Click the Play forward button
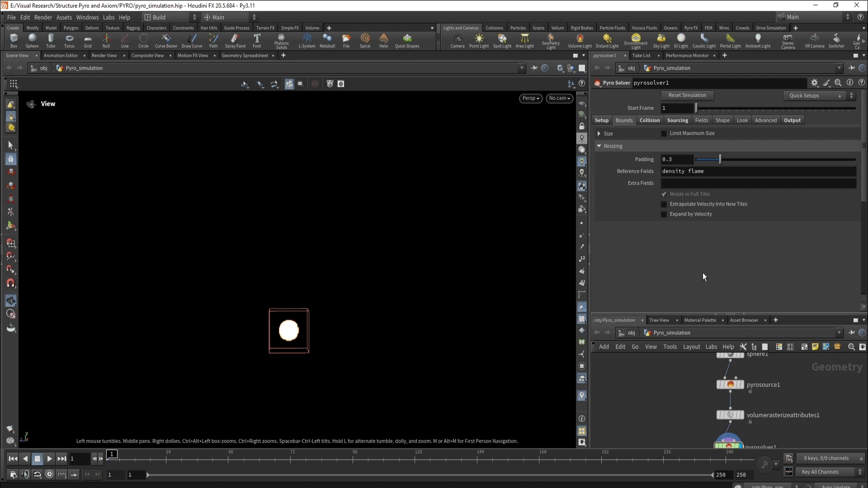 click(49, 459)
